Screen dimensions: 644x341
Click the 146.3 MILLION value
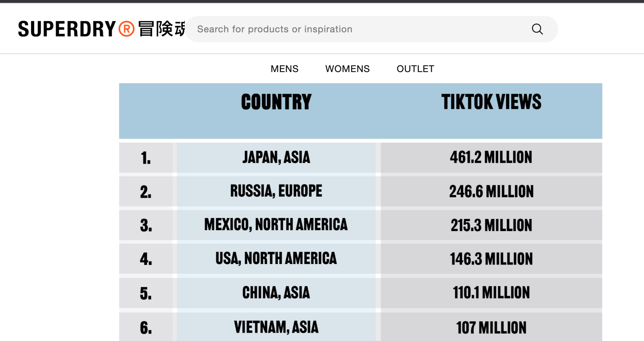[x=491, y=259]
